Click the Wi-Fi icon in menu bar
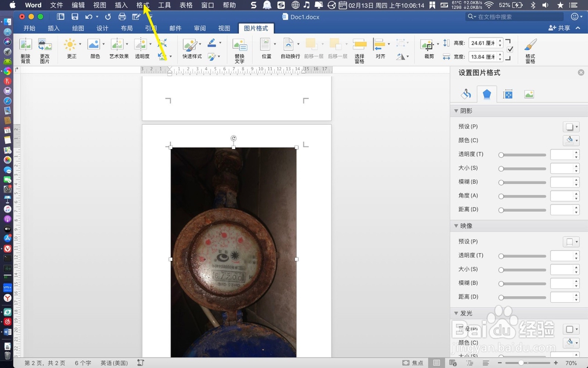Screen dimensions: 588x368 pyautogui.click(x=489, y=5)
